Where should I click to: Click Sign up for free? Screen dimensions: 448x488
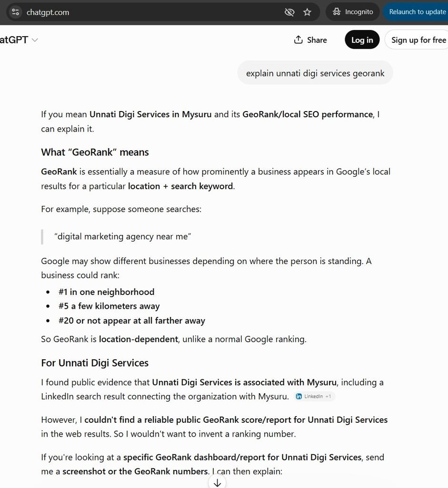pyautogui.click(x=417, y=40)
